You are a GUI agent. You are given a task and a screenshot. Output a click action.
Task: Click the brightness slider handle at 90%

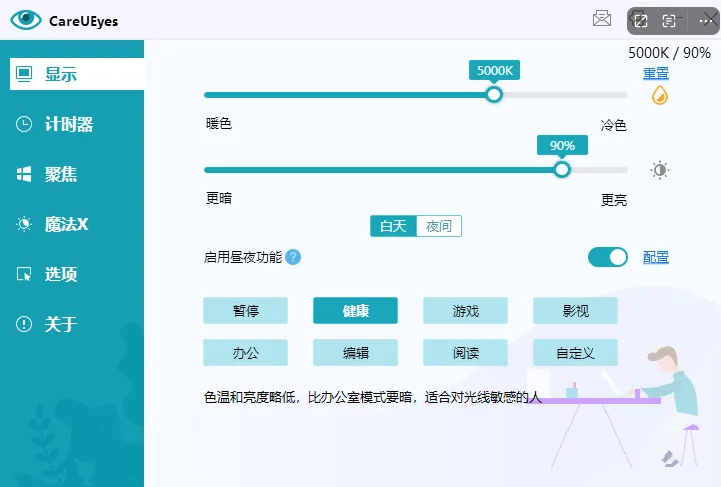click(561, 170)
